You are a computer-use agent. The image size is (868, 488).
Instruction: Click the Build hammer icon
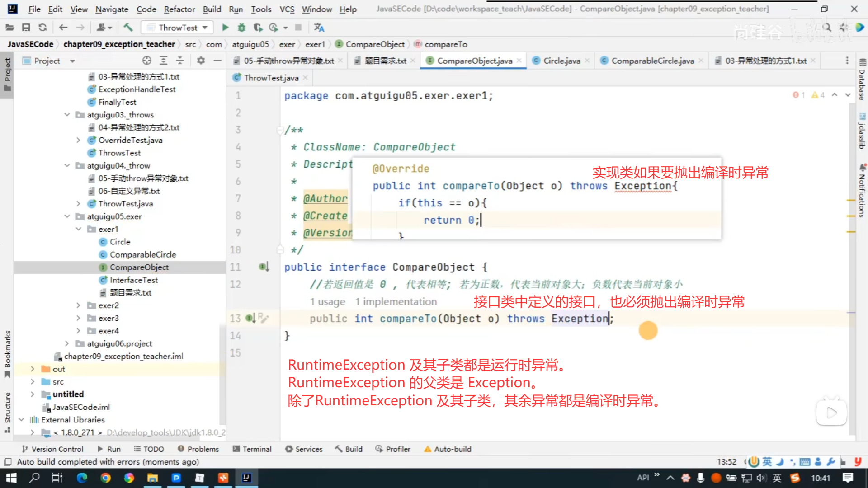128,28
